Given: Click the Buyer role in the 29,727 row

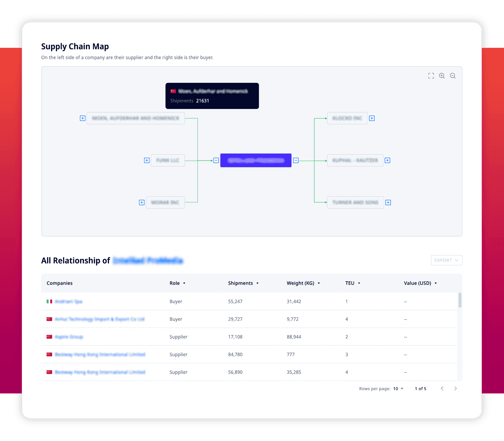Looking at the screenshot, I should [176, 319].
